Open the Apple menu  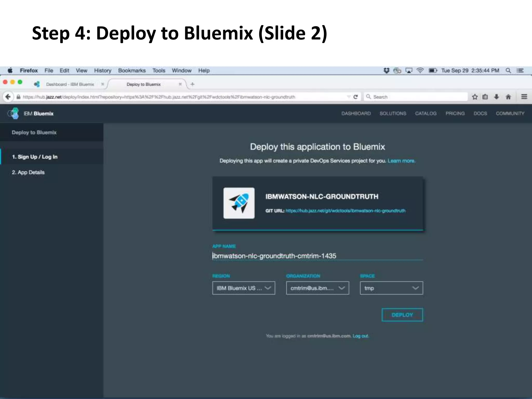pos(10,70)
